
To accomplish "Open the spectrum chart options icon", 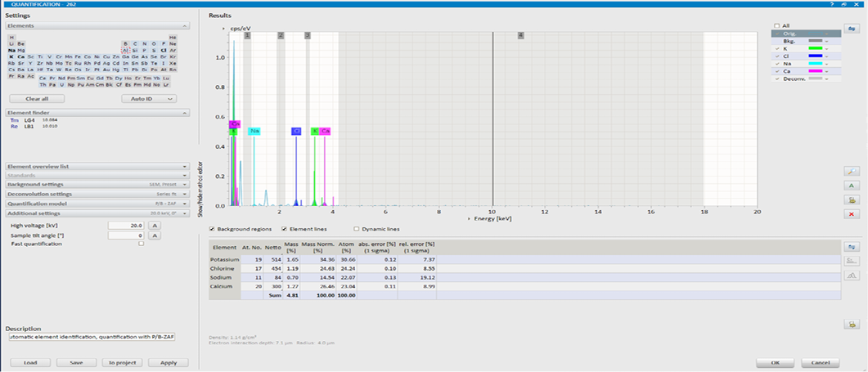I will 850,28.
